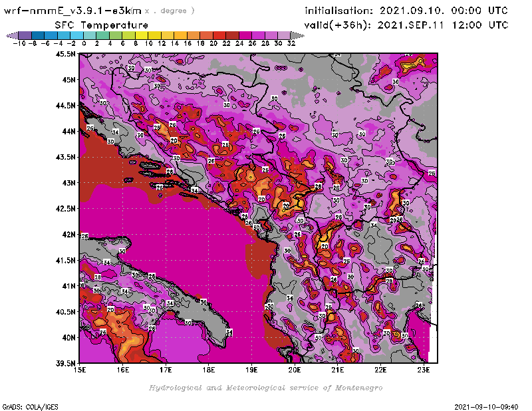Viewport: 532px width, 411px height.
Task: Click the '19E' longitude label
Action: [x=252, y=370]
